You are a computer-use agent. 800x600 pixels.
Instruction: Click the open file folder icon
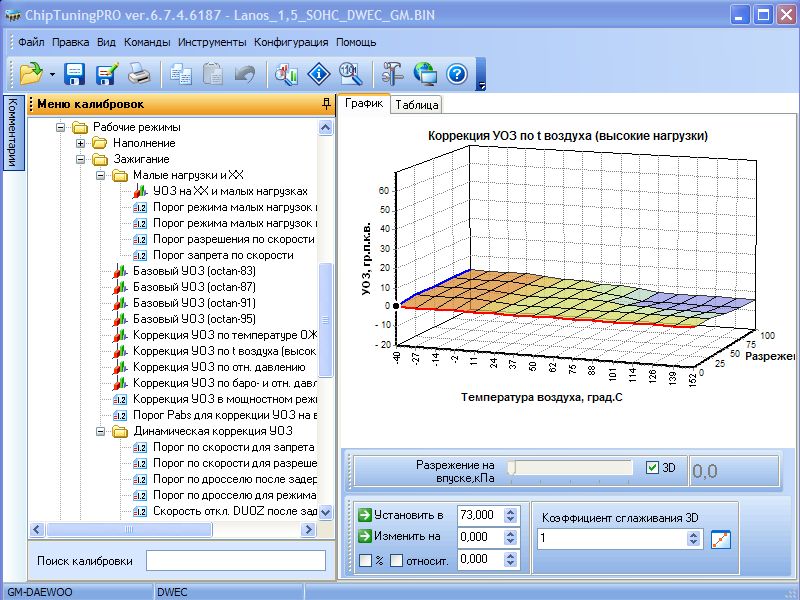pos(31,73)
